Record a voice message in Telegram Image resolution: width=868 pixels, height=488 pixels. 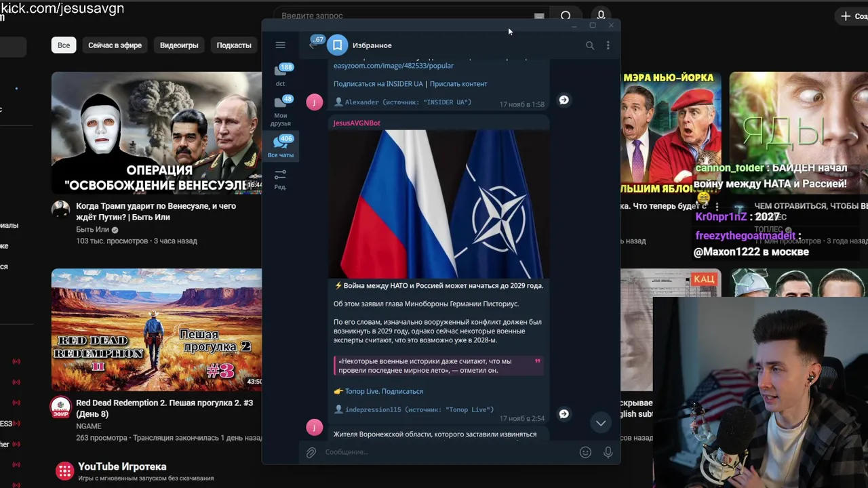608,452
